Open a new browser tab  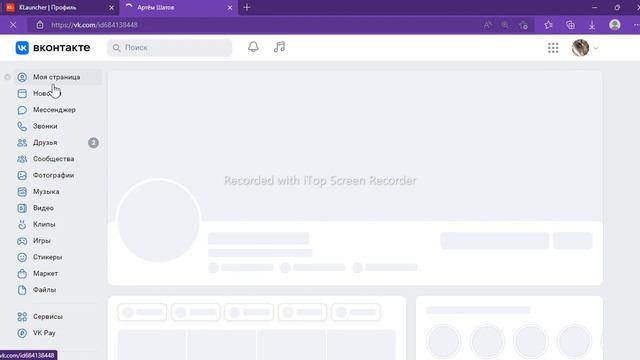coord(247,7)
